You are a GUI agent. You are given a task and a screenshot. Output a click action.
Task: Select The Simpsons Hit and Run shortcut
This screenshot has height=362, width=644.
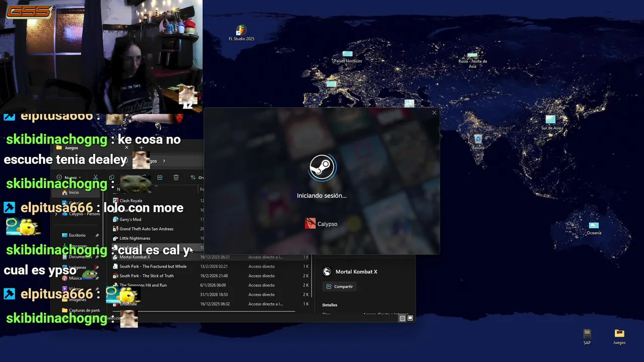tap(143, 286)
